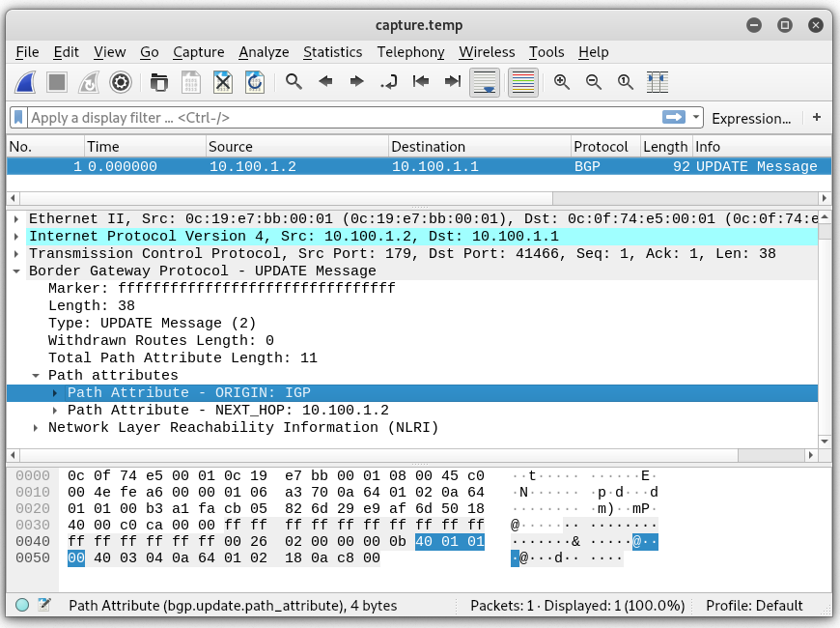
Task: Open the Analyze menu
Action: pos(264,52)
